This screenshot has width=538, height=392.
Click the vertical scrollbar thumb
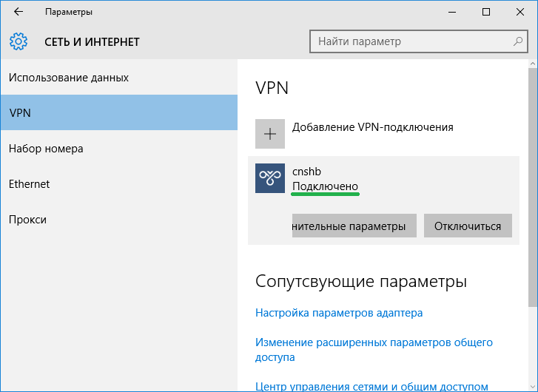click(533, 185)
